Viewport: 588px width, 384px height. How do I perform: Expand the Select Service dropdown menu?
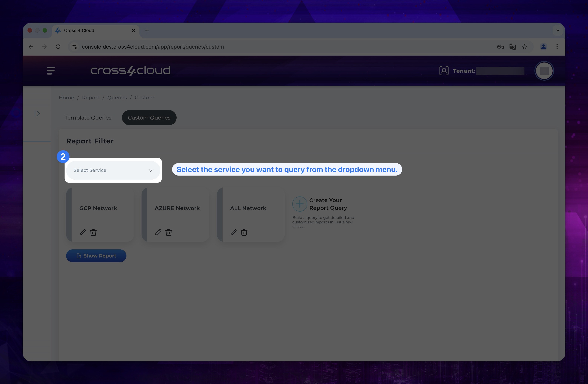click(113, 170)
